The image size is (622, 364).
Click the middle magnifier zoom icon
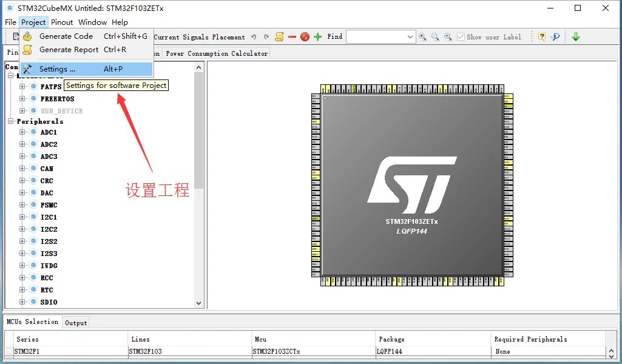click(436, 37)
